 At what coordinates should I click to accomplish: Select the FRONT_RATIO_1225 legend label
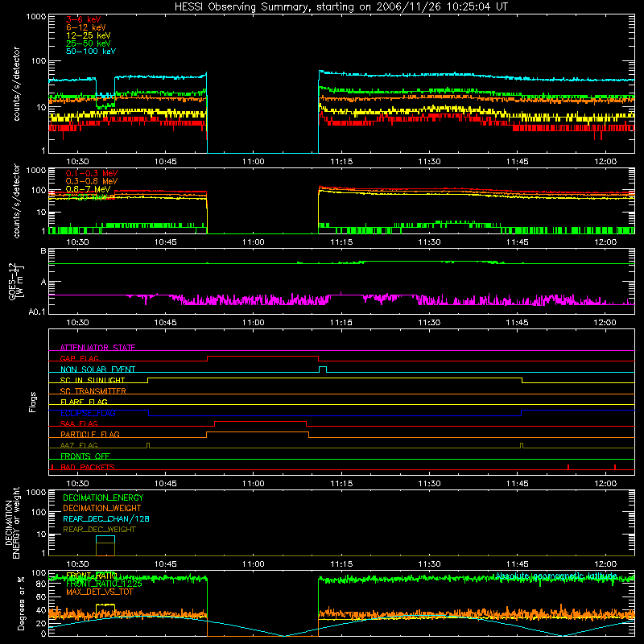(x=105, y=584)
